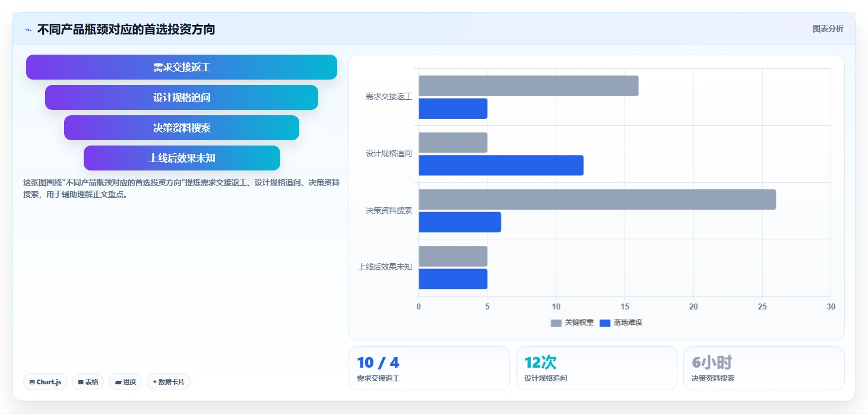Click the gray 关键权重 legend swatch
868x414 pixels.
click(x=556, y=323)
